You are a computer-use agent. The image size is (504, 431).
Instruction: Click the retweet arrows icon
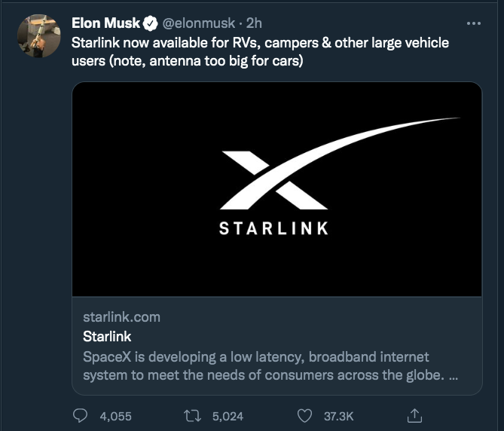(x=192, y=415)
